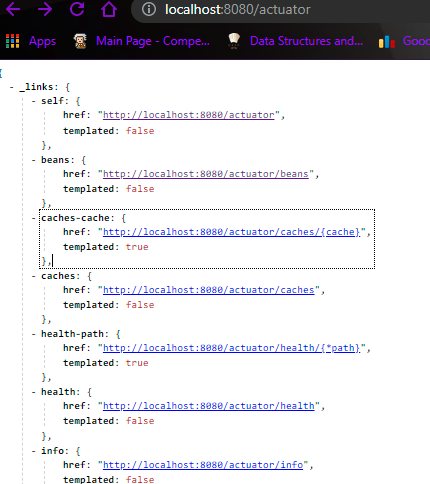The height and width of the screenshot is (484, 430).
Task: Go back with the browser back arrow
Action: click(13, 9)
